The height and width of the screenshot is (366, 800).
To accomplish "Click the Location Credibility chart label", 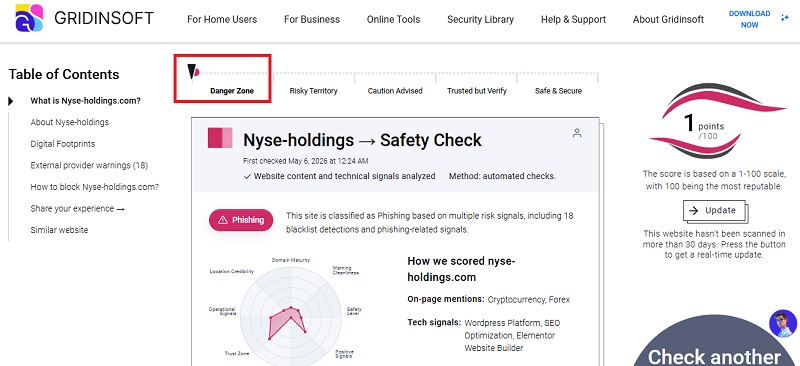I will (232, 272).
